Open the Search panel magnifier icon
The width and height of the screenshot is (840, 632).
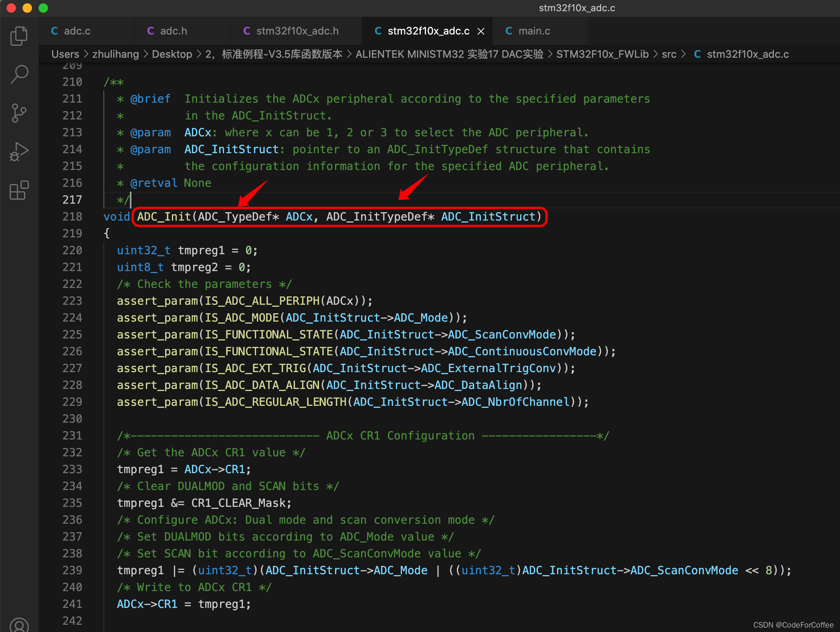click(19, 74)
